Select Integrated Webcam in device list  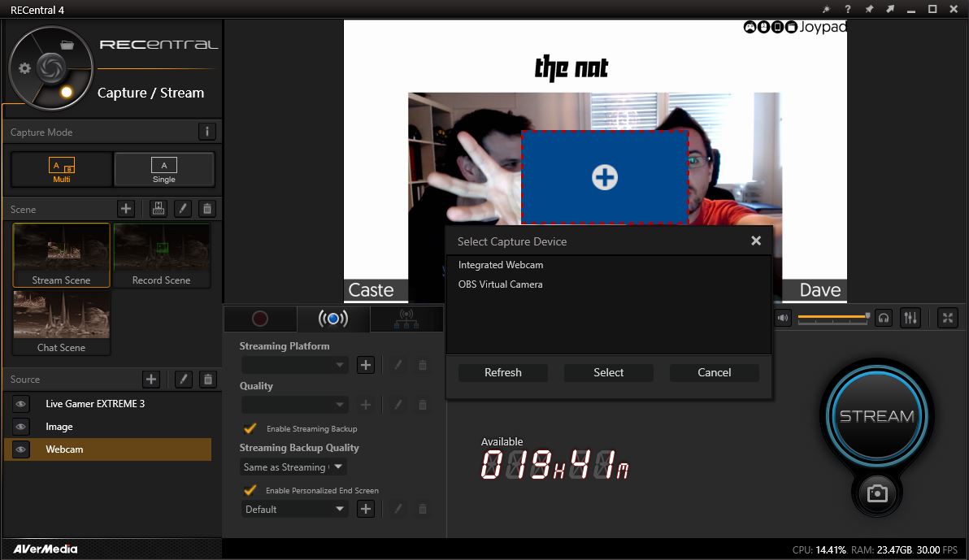tap(609, 264)
